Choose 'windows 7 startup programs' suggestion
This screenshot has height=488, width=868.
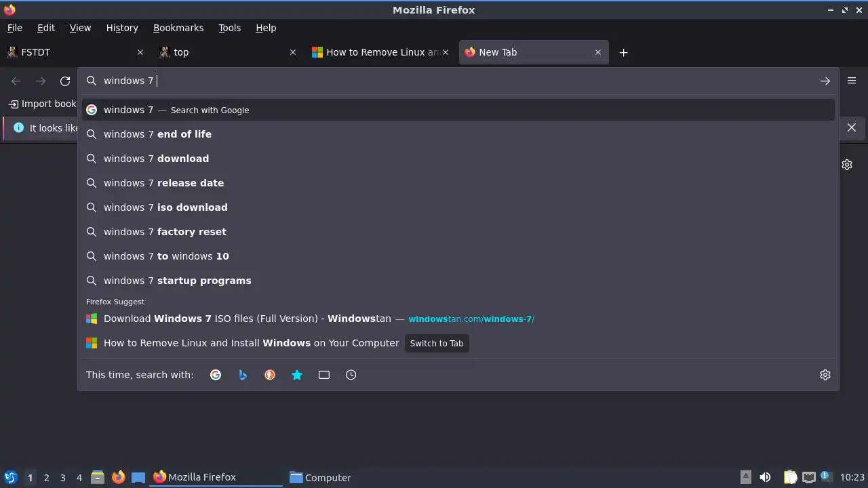[458, 281]
